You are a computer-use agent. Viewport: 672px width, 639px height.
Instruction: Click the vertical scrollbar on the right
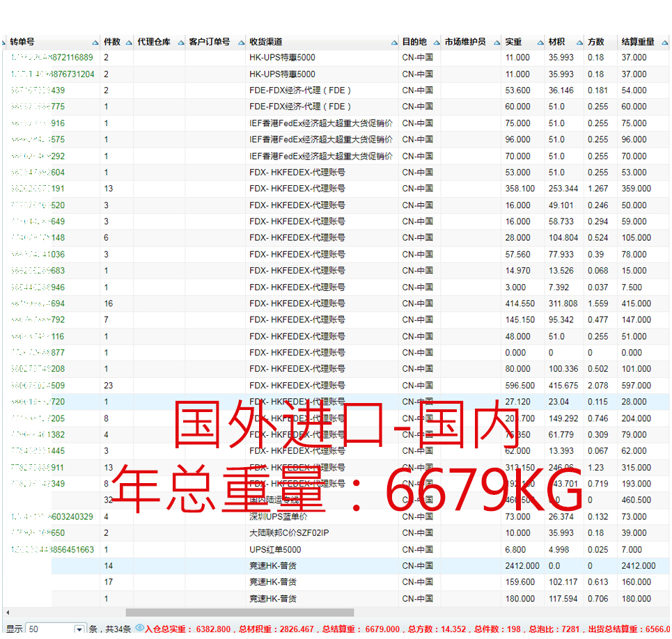(x=668, y=313)
